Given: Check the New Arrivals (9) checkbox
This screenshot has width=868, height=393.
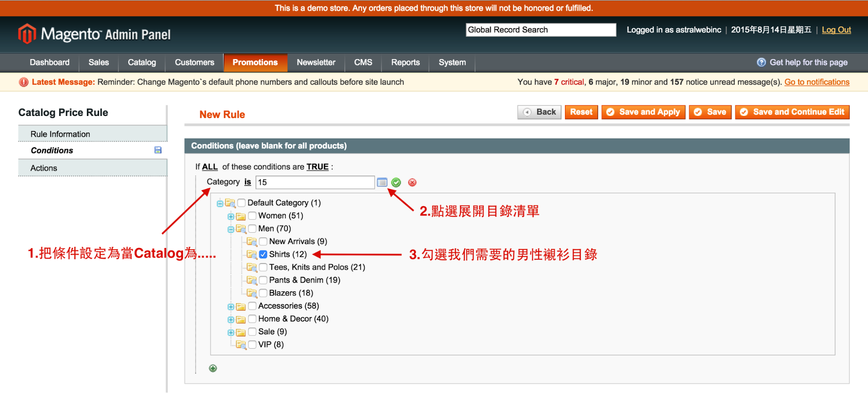Looking at the screenshot, I should [x=263, y=241].
